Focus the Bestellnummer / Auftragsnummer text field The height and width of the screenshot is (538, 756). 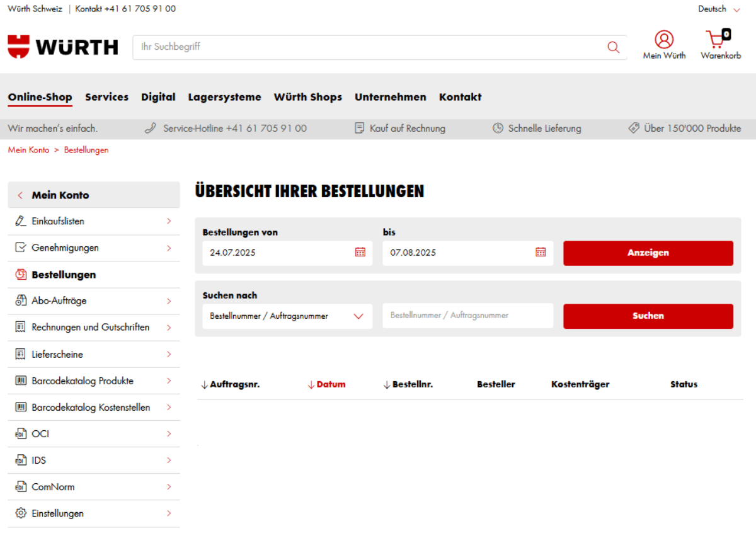467,316
